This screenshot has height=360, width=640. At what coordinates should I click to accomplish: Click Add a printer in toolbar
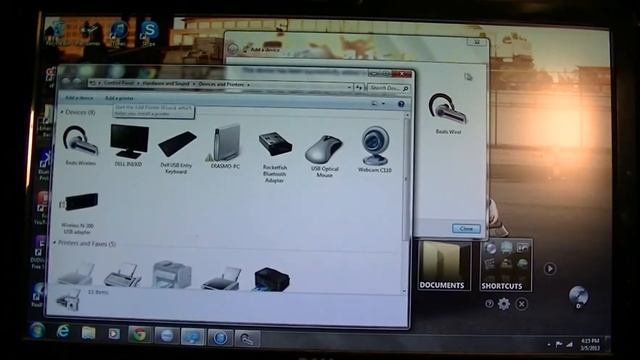119,98
